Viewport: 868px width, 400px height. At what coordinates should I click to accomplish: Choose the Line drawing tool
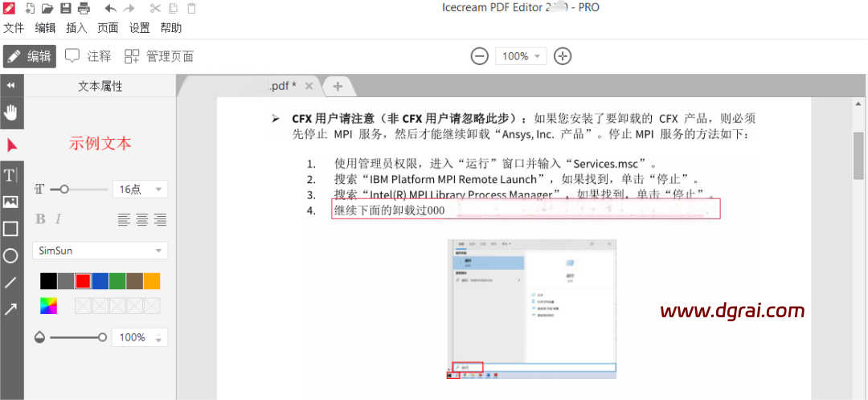[11, 283]
